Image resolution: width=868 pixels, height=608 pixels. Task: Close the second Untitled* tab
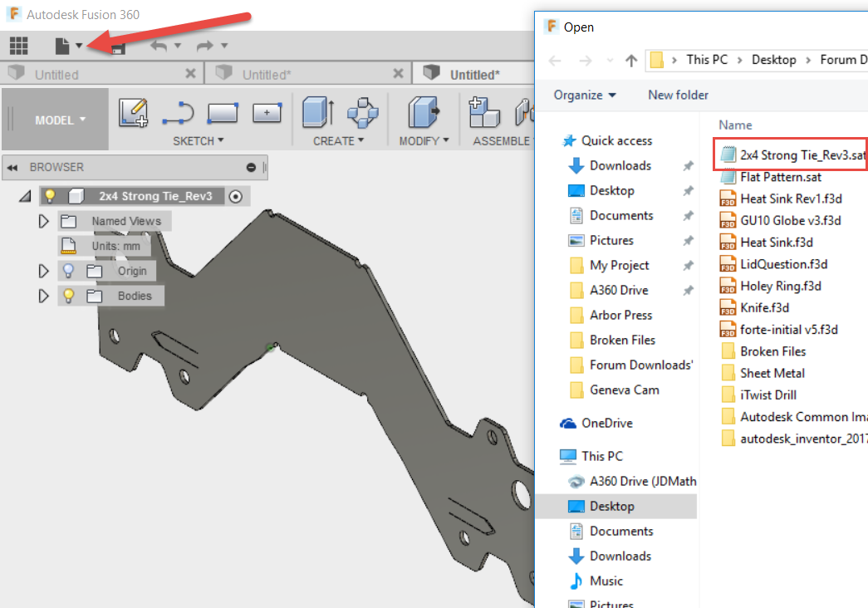coord(398,73)
